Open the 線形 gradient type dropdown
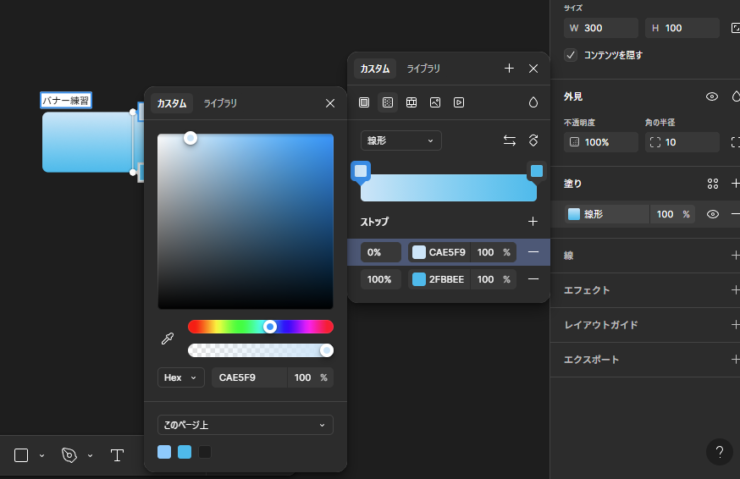This screenshot has height=479, width=740. [401, 141]
